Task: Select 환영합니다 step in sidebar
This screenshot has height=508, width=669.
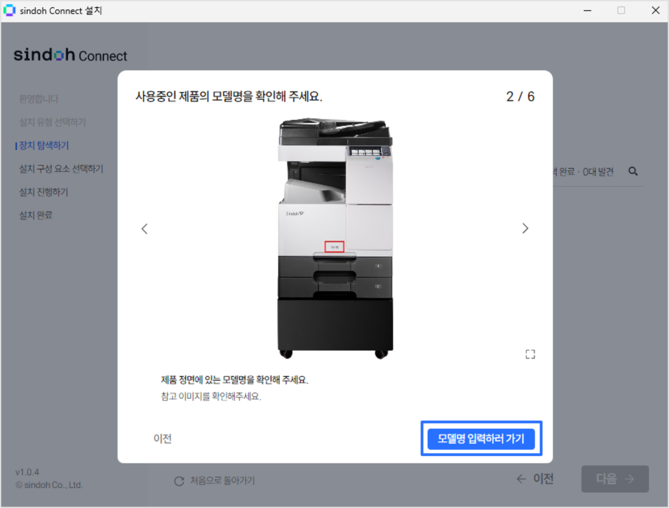Action: click(x=38, y=99)
